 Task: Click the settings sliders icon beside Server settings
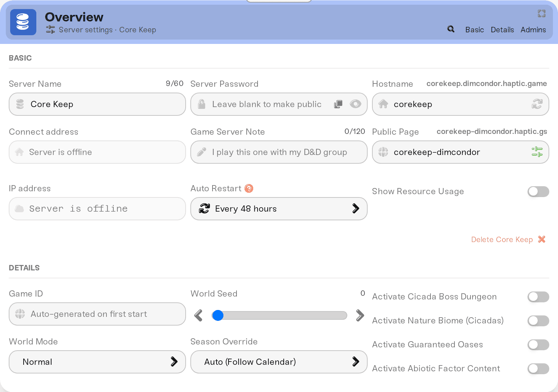(50, 29)
